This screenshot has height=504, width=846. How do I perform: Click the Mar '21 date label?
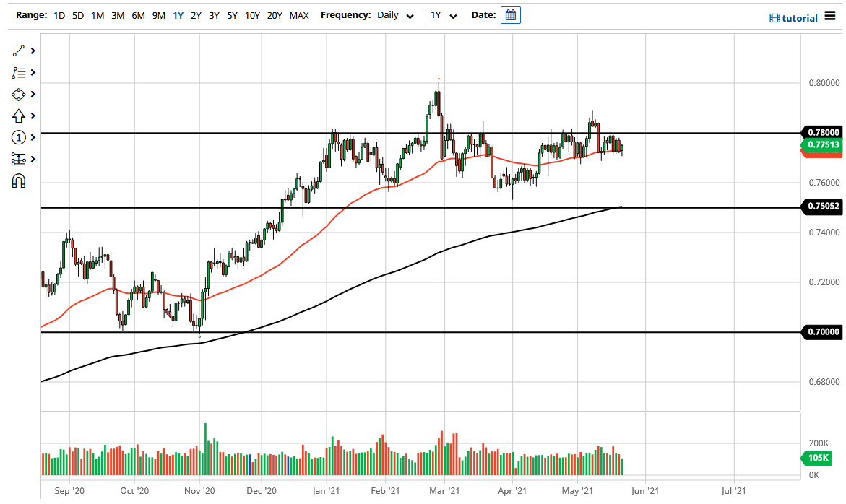444,491
